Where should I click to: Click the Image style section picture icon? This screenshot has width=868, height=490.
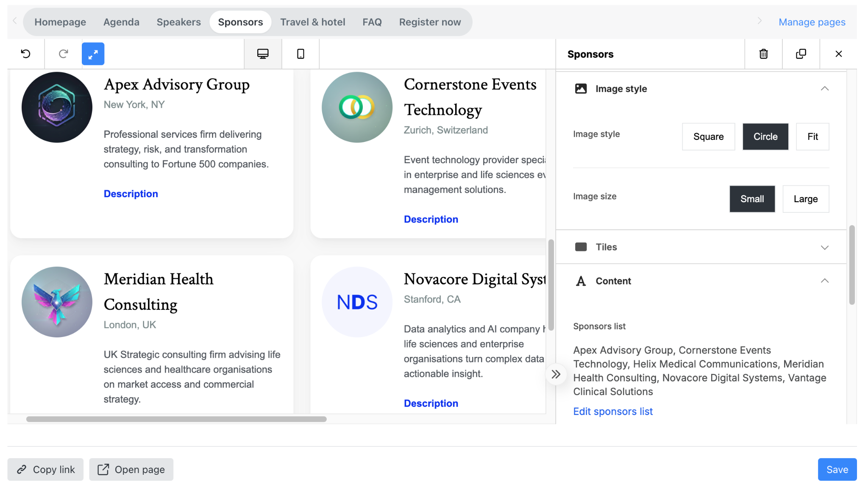point(581,89)
